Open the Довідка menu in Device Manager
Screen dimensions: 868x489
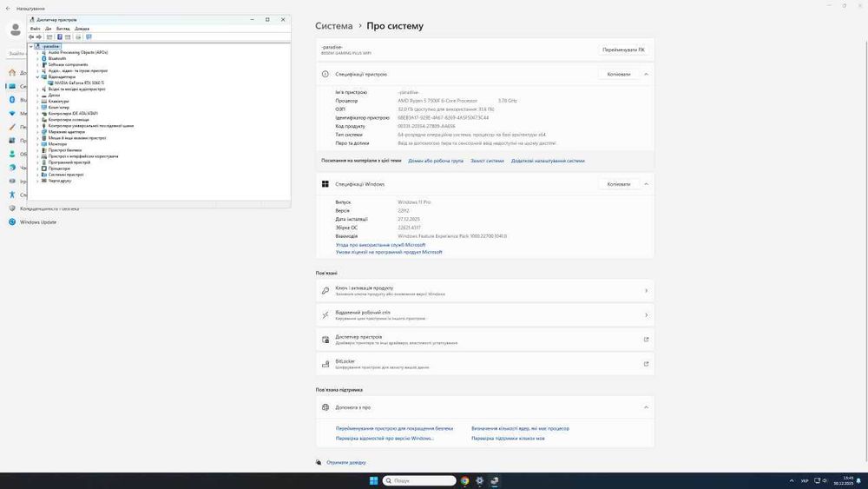click(x=82, y=29)
